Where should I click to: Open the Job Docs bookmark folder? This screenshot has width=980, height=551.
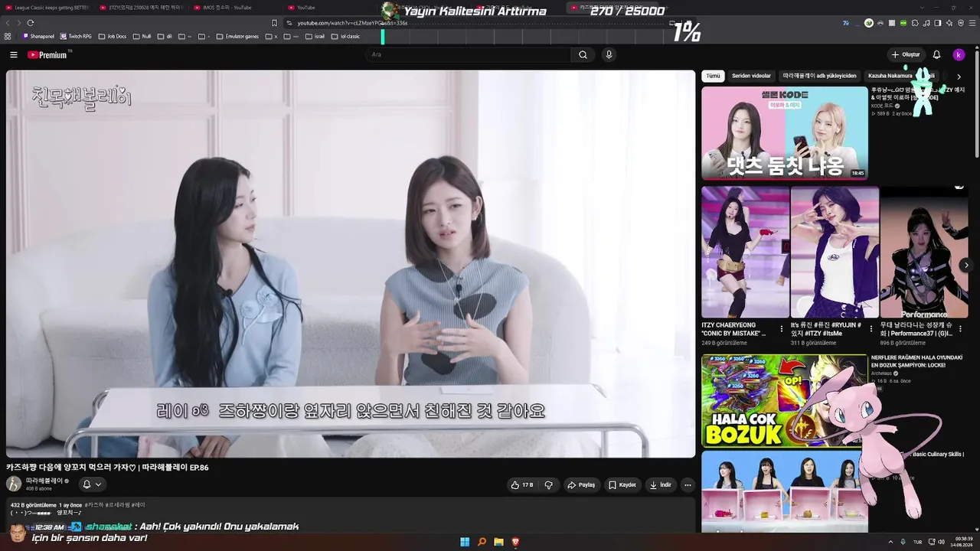tap(113, 36)
